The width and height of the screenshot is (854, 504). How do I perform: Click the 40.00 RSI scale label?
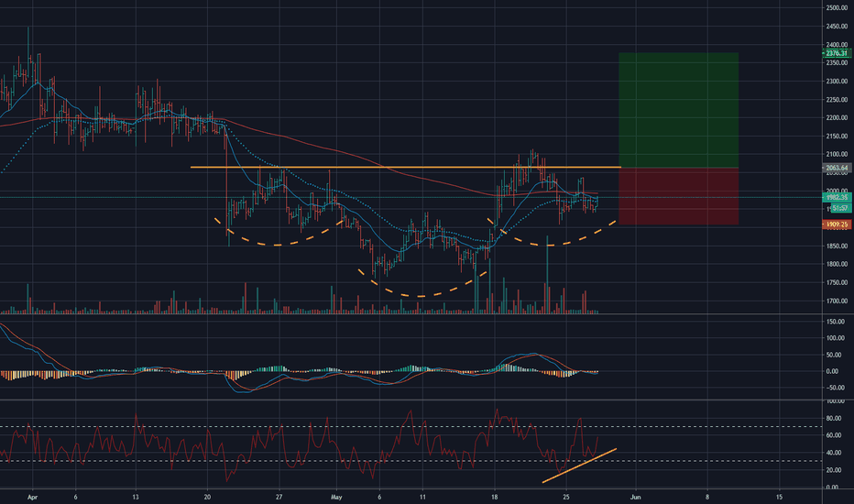(x=832, y=453)
